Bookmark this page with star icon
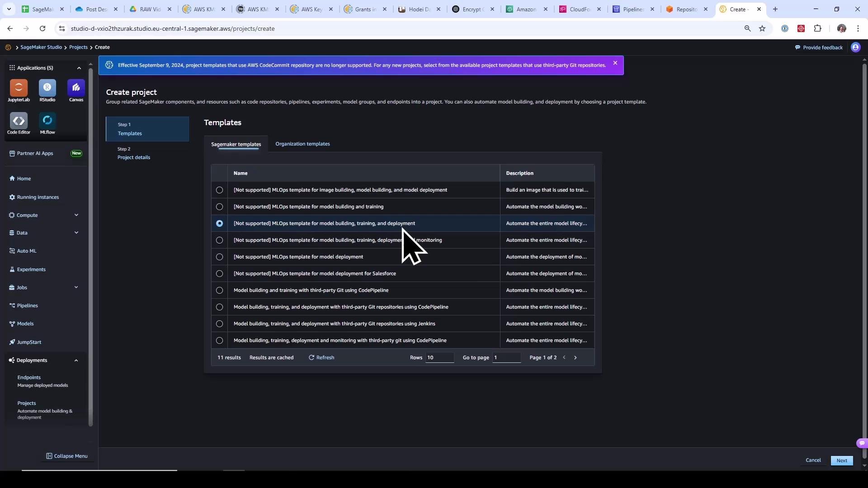 pos(762,28)
